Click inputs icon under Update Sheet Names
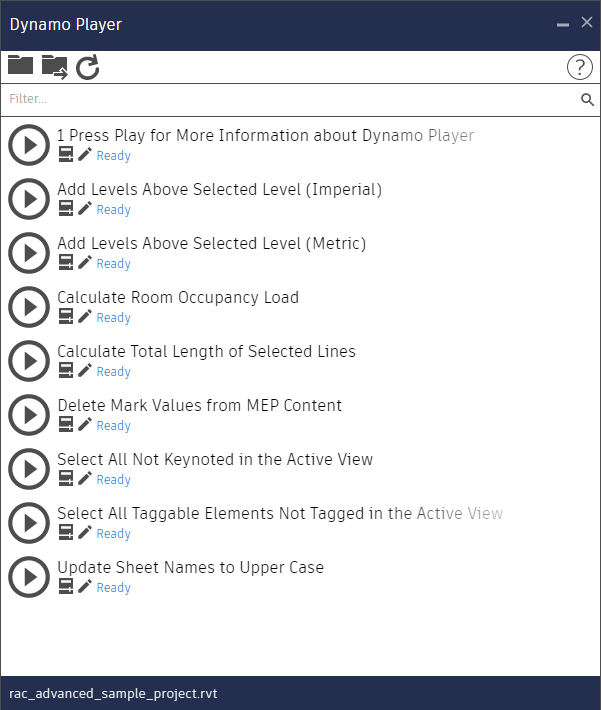601x710 pixels. (x=66, y=587)
